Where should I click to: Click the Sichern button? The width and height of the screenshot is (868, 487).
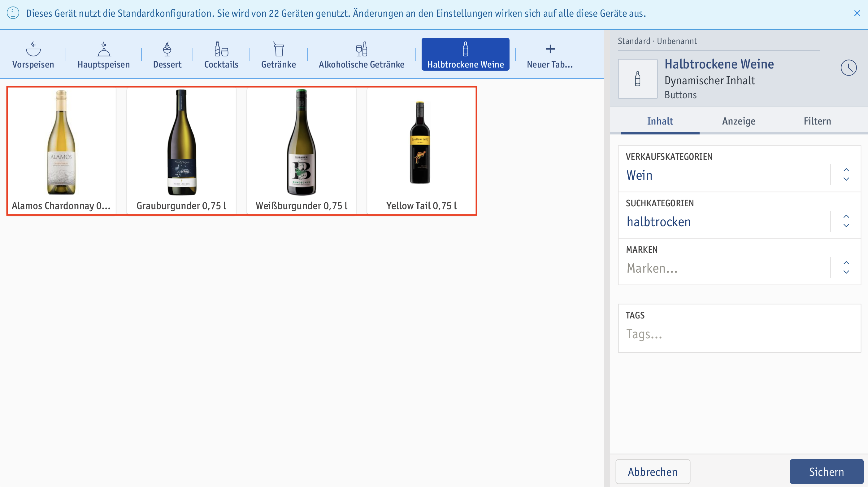tap(826, 472)
